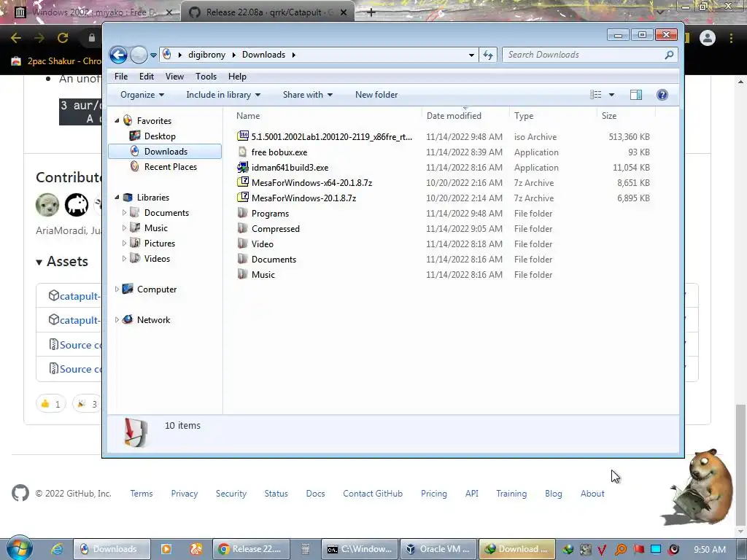Switch to the Oracle VM taskbar button
This screenshot has width=747, height=560.
(438, 549)
